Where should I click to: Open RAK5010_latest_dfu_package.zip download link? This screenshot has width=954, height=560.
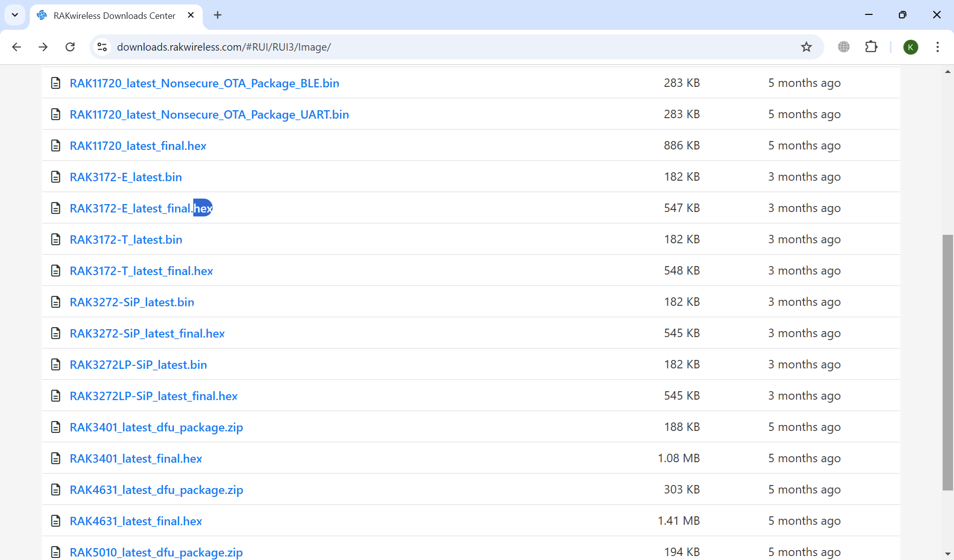coord(157,552)
